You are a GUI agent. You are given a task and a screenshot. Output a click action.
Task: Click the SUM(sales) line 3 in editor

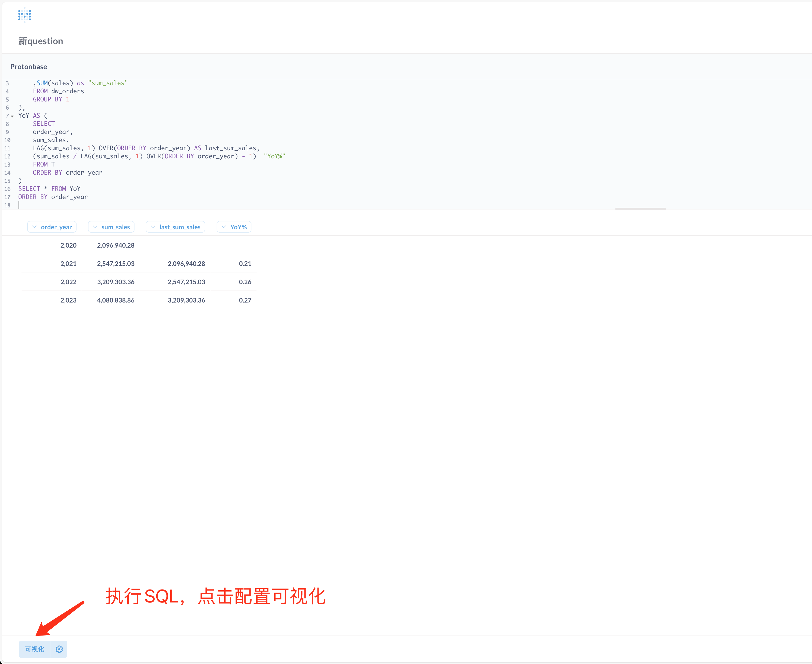[x=80, y=83]
